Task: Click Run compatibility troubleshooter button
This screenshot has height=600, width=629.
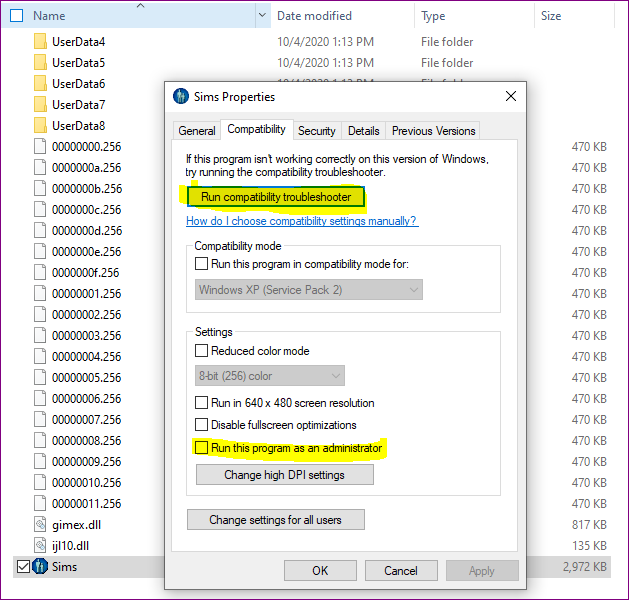Action: [276, 197]
